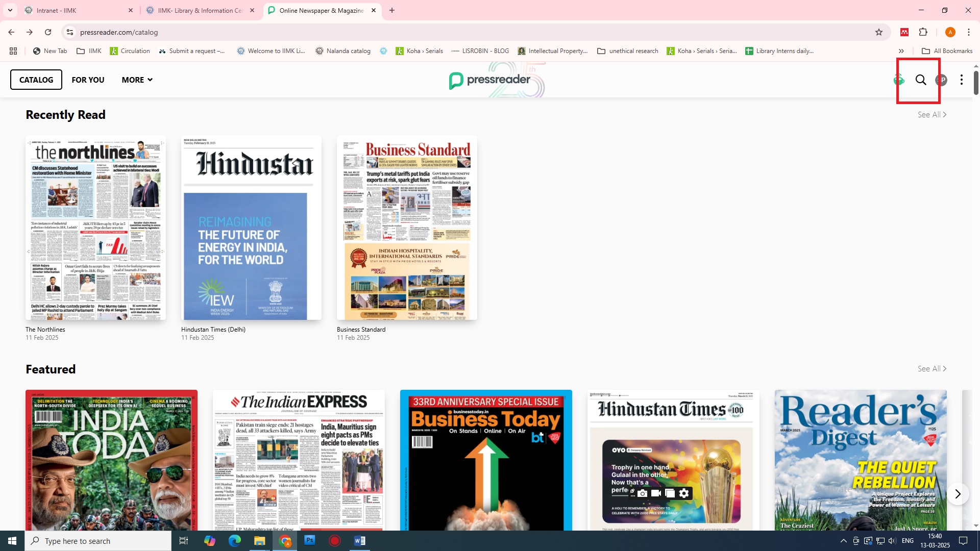Open the PressReader profile avatar
The width and height of the screenshot is (980, 551).
pyautogui.click(x=941, y=80)
